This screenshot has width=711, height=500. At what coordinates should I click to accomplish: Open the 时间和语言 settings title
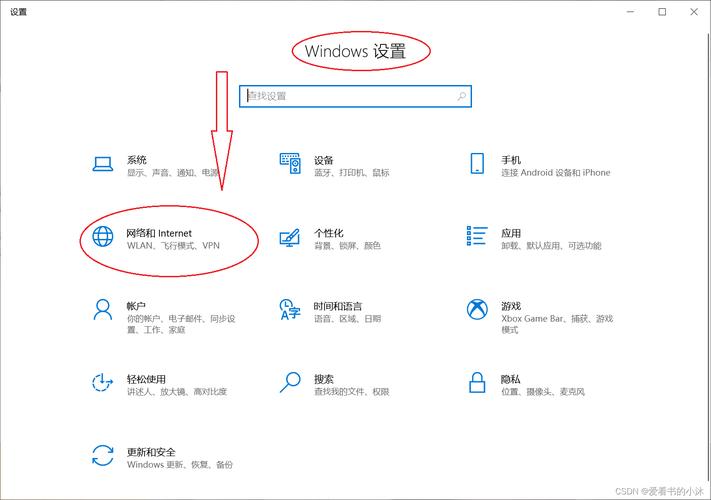tap(338, 306)
